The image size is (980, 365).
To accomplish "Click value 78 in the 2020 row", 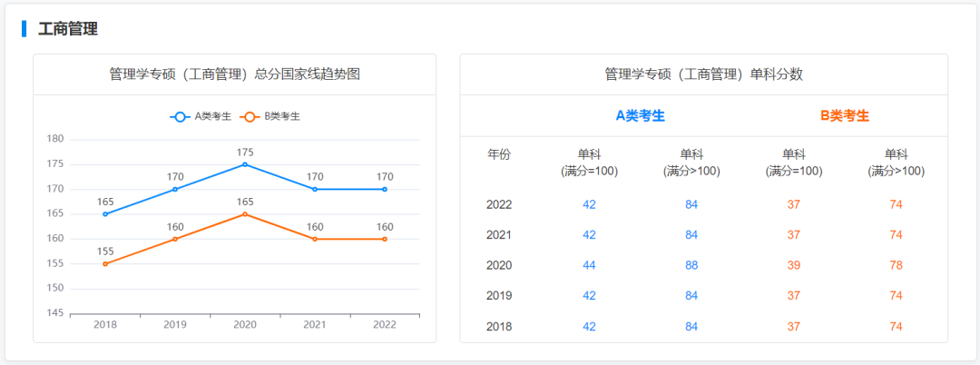I will click(896, 266).
